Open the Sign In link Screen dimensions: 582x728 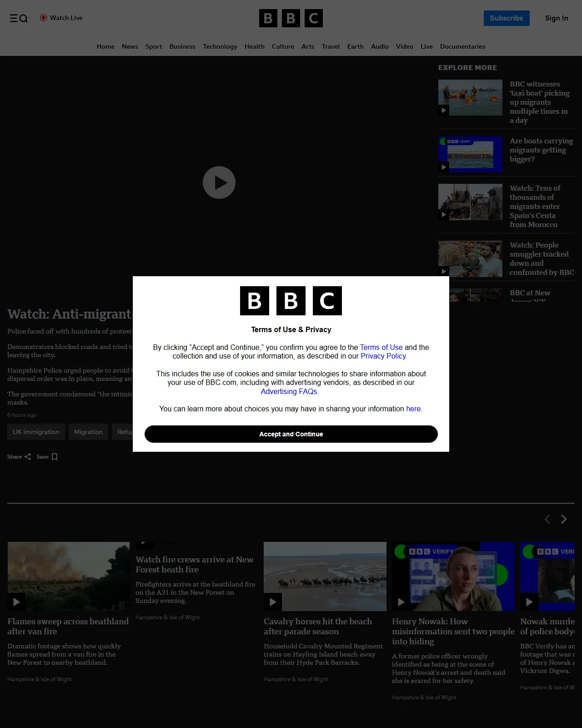[557, 18]
